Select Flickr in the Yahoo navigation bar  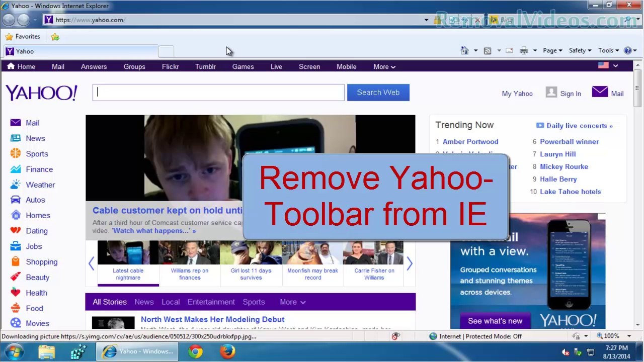[x=170, y=67]
